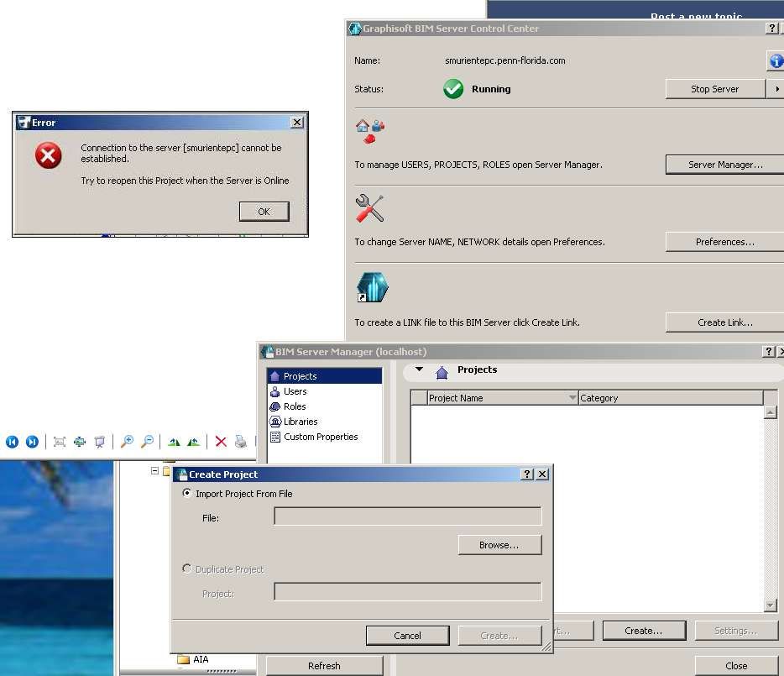
Task: Open Preferences button
Action: click(725, 242)
